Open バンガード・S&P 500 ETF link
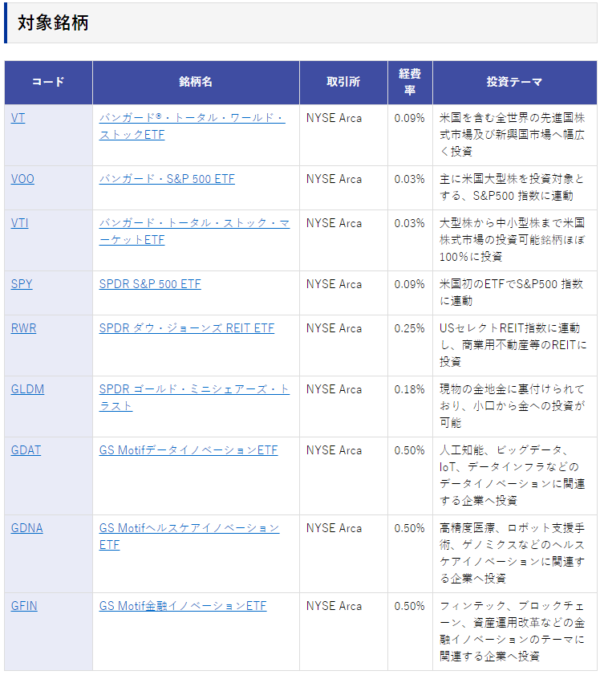 (x=167, y=179)
